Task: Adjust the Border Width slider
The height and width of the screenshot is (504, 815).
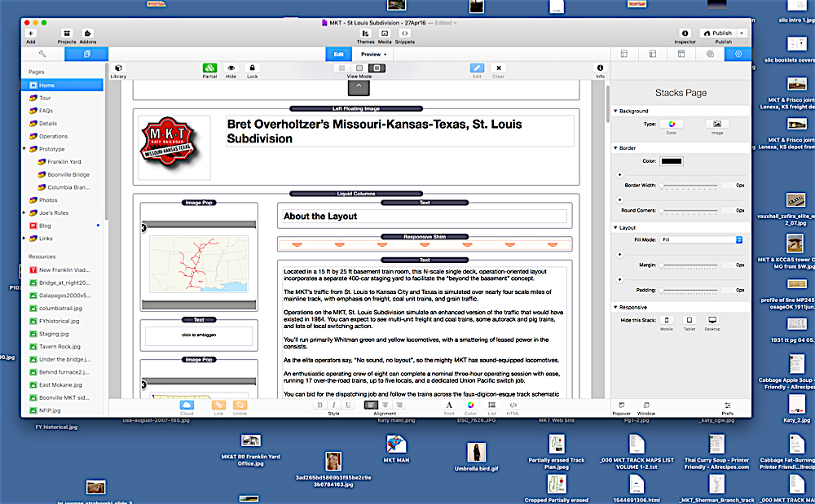Action: pyautogui.click(x=688, y=186)
